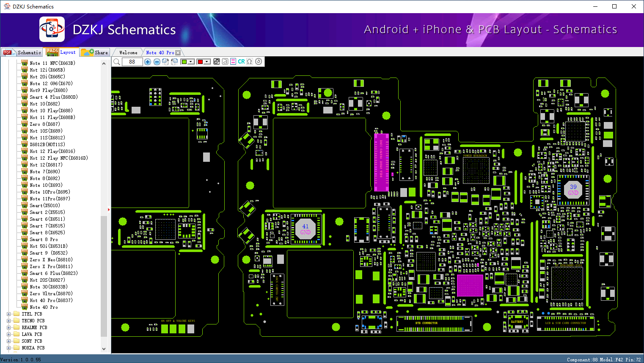Screen dimensions: 644x363
Task: Expand the LAVA PCB folder
Action: pyautogui.click(x=9, y=334)
